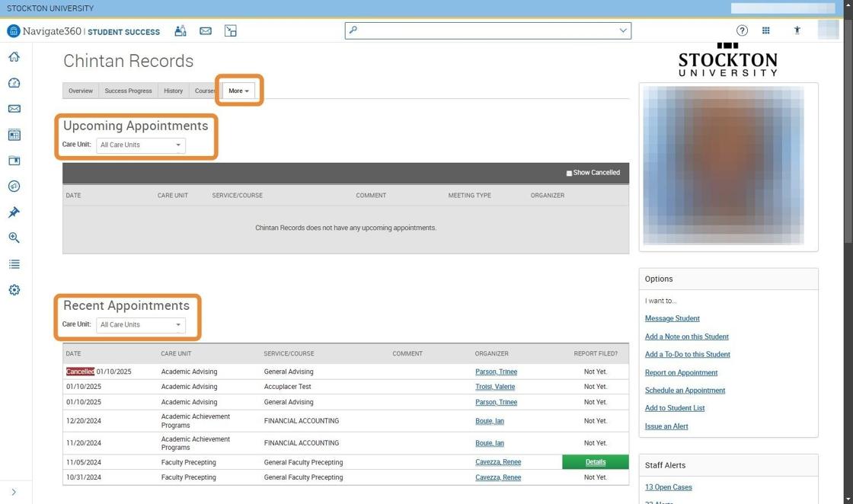Click the 11/05/2024 date cell
Screen dimensions: 853x504
84,462
